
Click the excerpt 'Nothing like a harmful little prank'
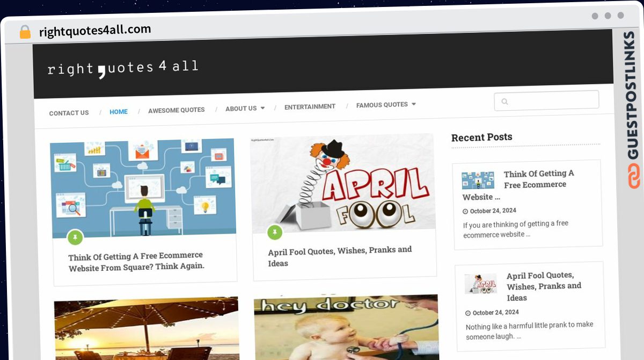530,330
